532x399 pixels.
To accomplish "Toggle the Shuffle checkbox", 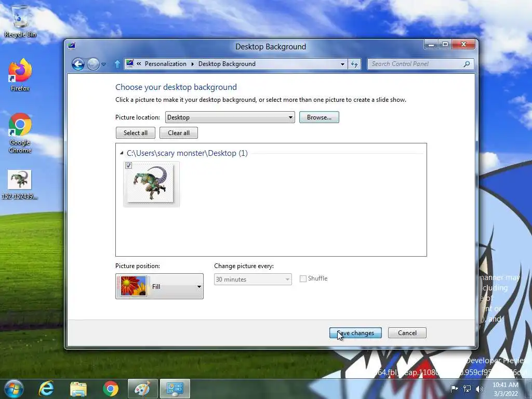I will (x=303, y=278).
